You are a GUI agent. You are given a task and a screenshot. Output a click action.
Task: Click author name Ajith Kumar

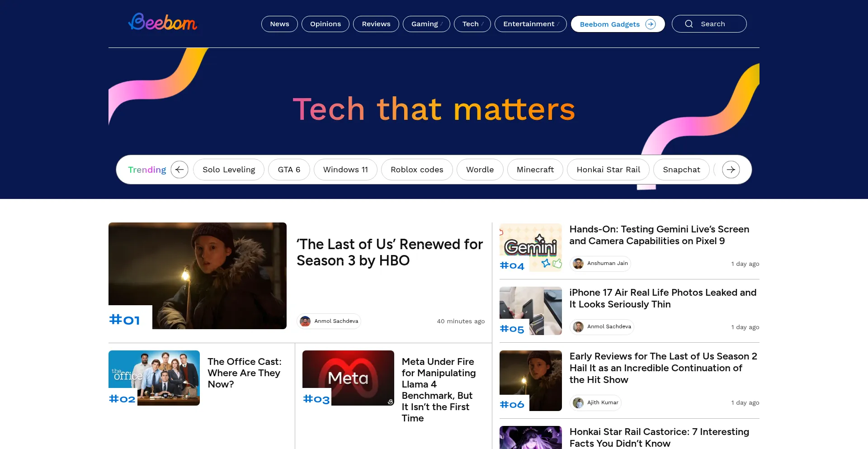coord(603,403)
